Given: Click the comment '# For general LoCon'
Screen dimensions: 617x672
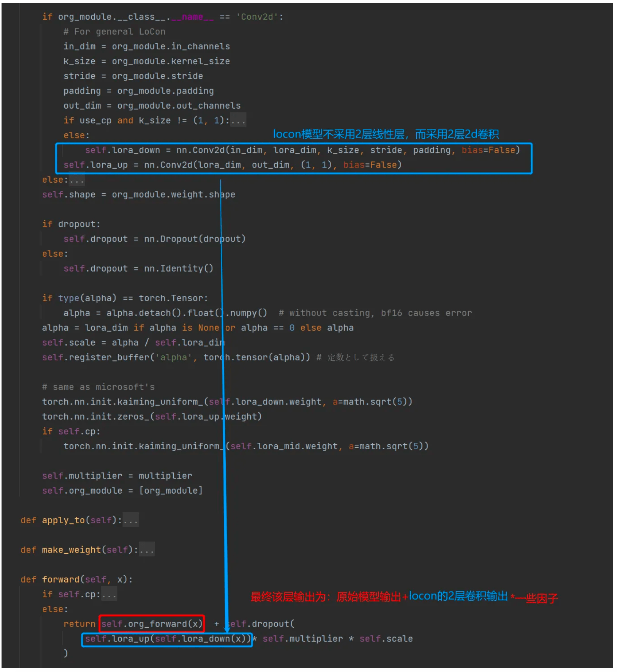Looking at the screenshot, I should (114, 32).
